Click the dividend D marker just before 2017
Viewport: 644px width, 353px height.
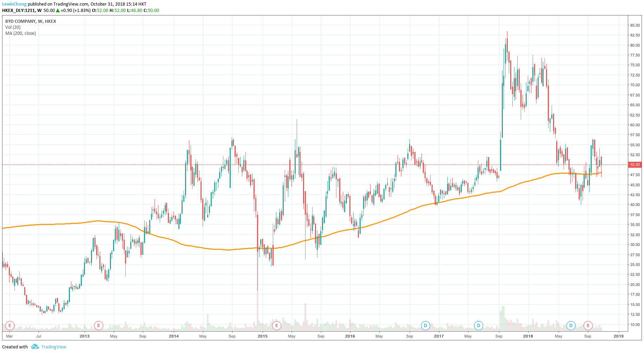click(426, 326)
